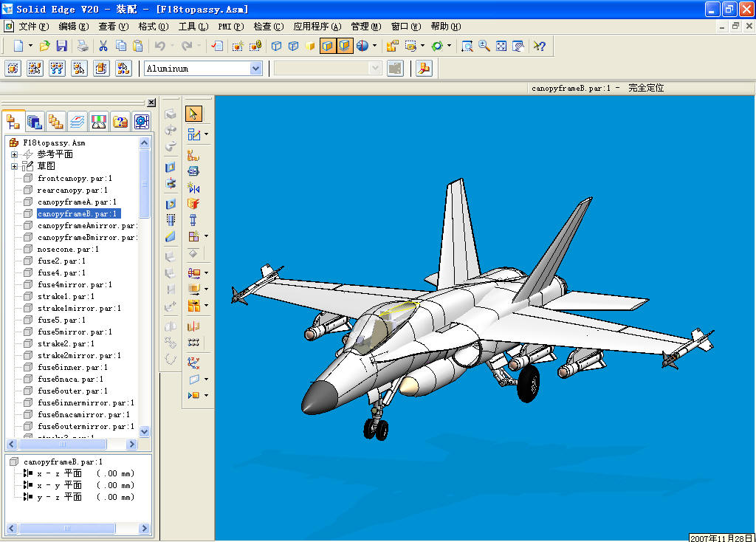Open the PMI menu

231,27
